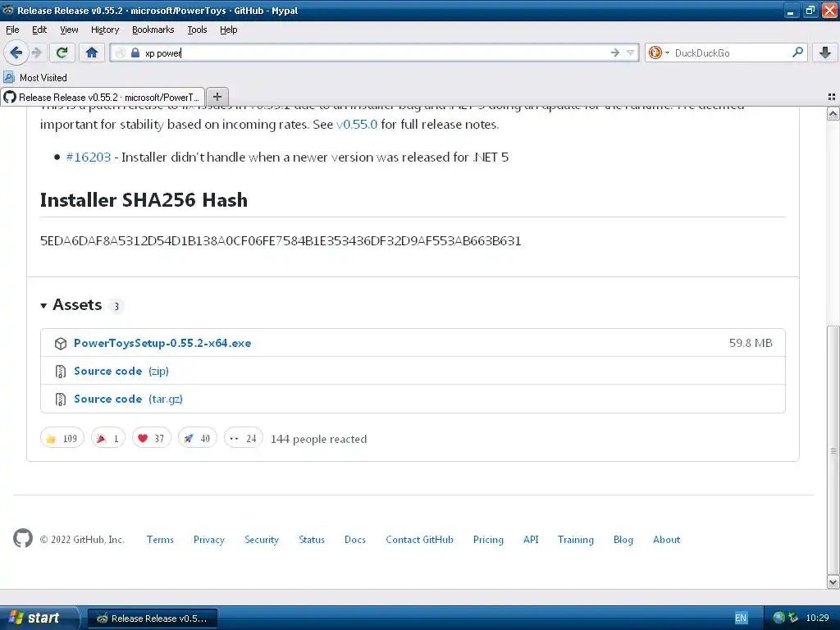Viewport: 840px width, 630px height.
Task: Toggle the party popper reaction with 1
Action: [x=108, y=438]
